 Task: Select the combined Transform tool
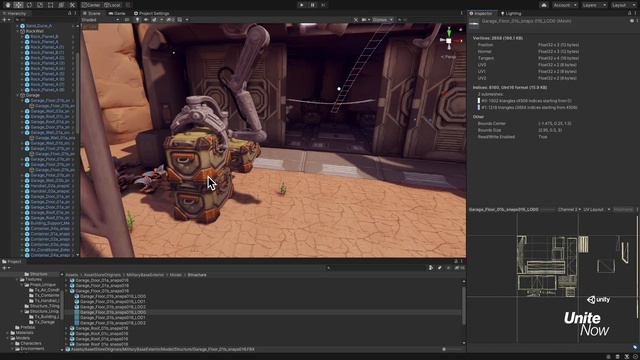tap(61, 5)
